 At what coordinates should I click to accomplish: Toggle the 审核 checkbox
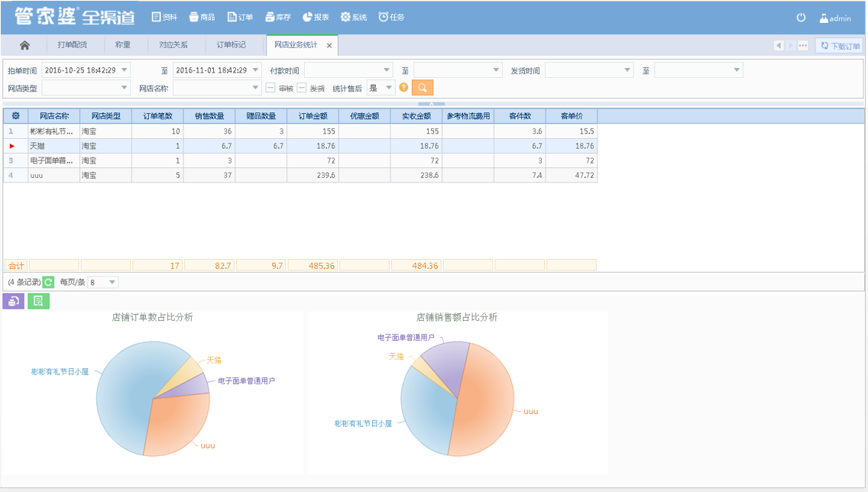coord(270,87)
